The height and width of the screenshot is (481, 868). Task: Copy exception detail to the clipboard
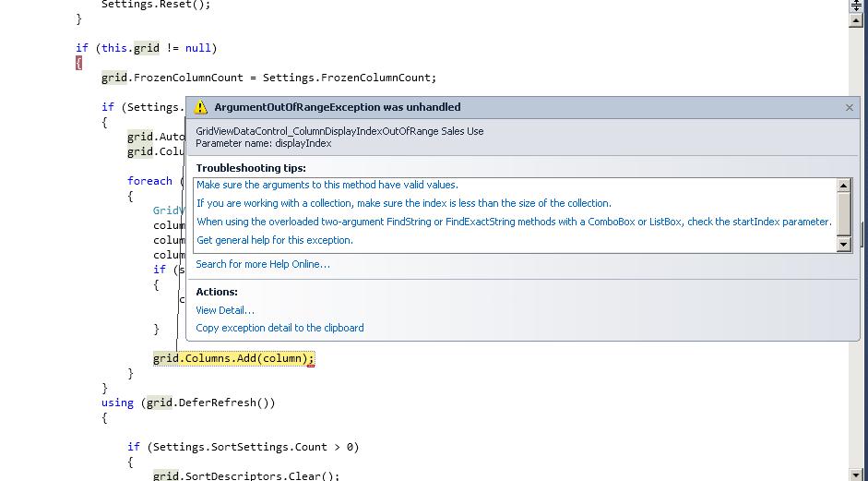(279, 328)
